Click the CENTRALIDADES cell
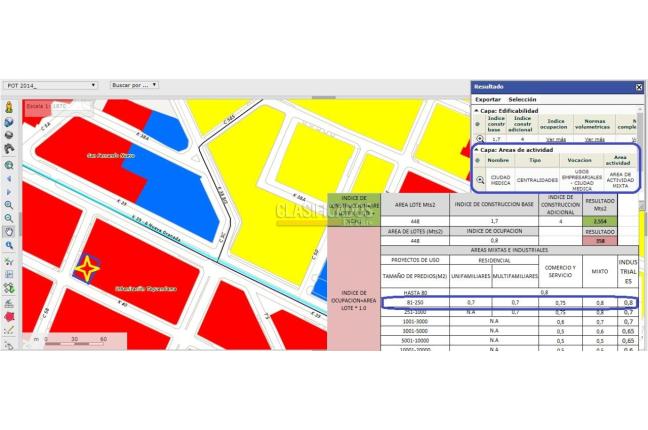Image resolution: width=648 pixels, height=430 pixels. pos(537,180)
